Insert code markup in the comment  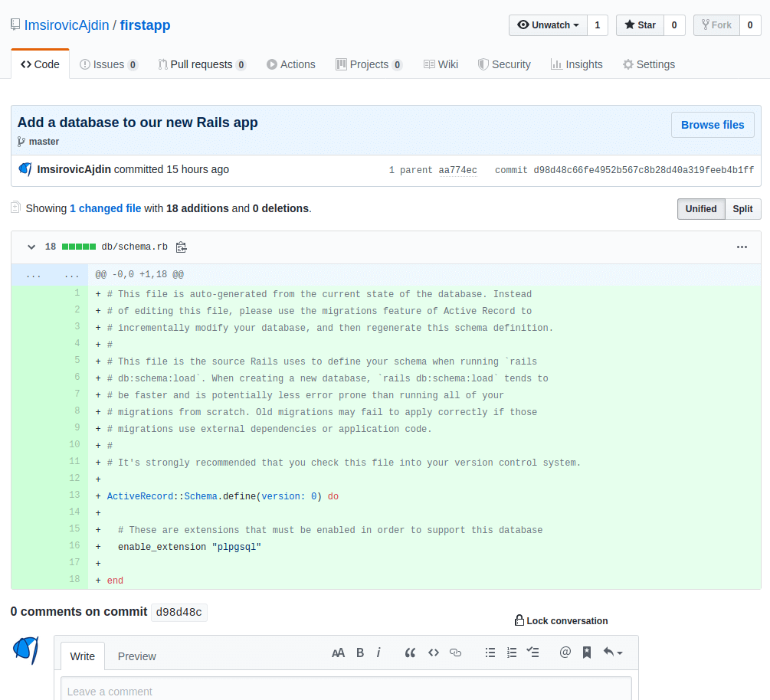[433, 653]
